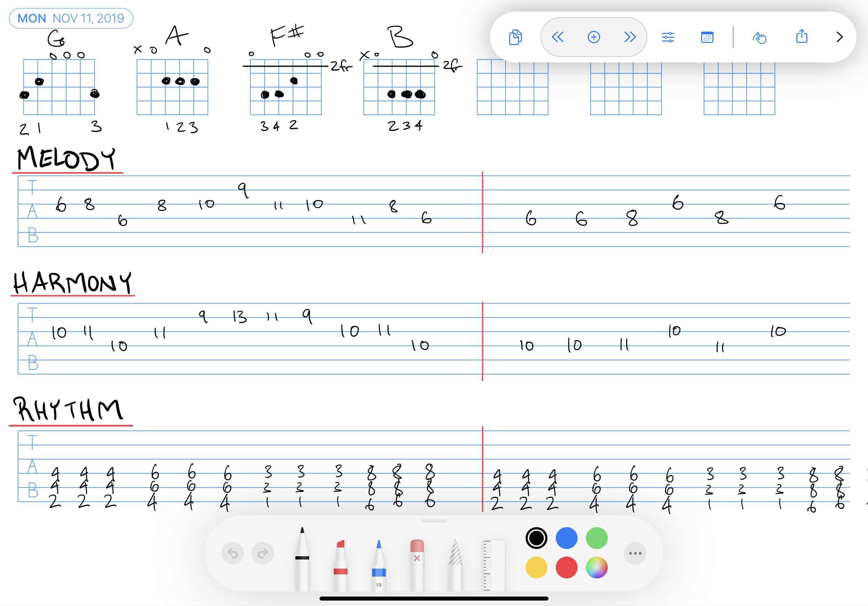This screenshot has width=868, height=606.
Task: Open the three-dots more options button
Action: click(x=635, y=553)
